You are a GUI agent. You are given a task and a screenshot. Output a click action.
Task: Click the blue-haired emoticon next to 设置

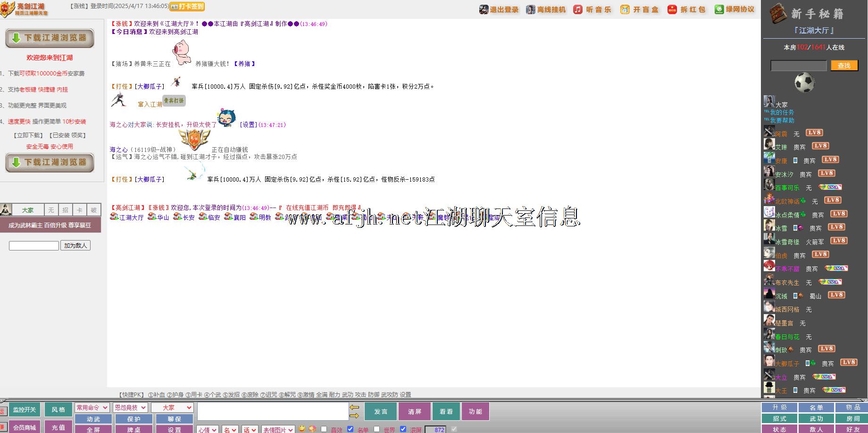tap(227, 118)
